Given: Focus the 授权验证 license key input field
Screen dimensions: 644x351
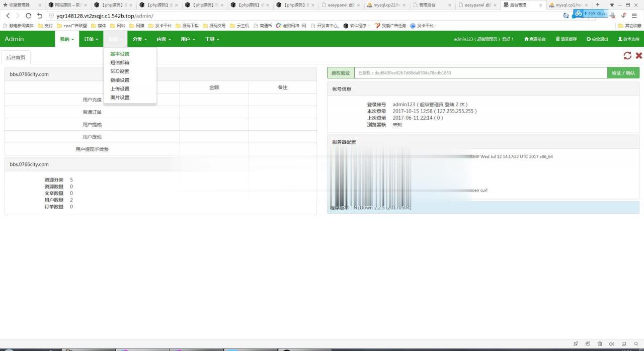Looking at the screenshot, I should click(x=480, y=73).
